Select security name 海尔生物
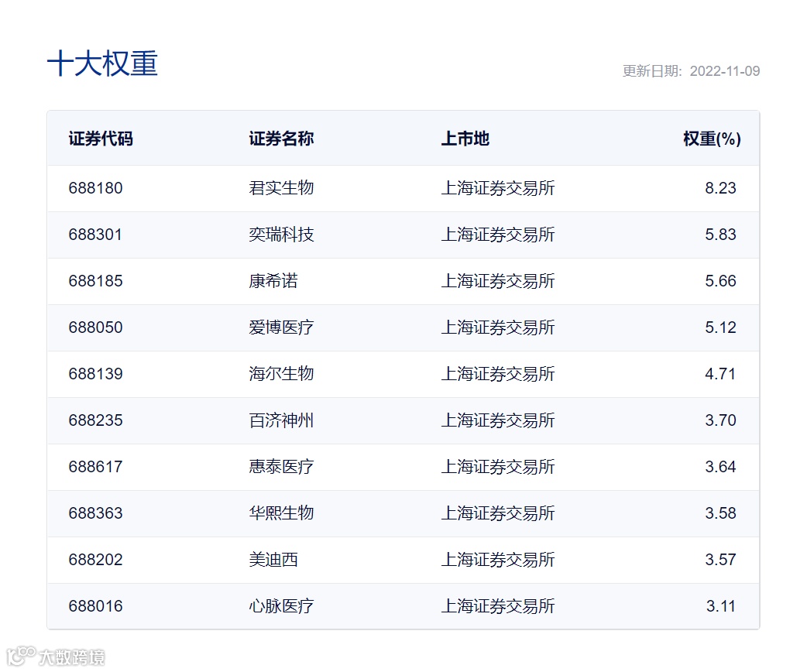 click(x=282, y=374)
